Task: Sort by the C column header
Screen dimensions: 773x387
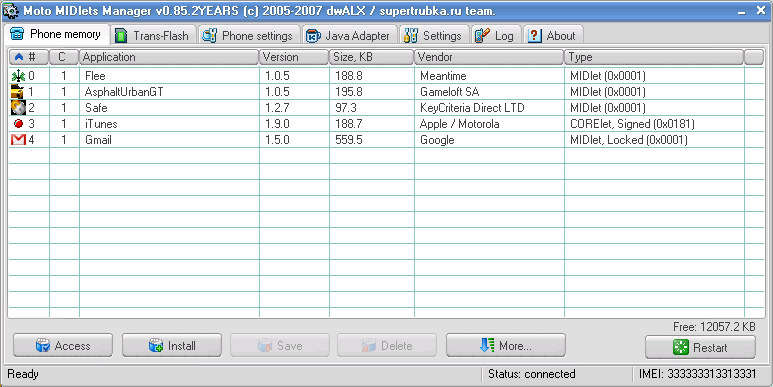Action: coord(64,57)
